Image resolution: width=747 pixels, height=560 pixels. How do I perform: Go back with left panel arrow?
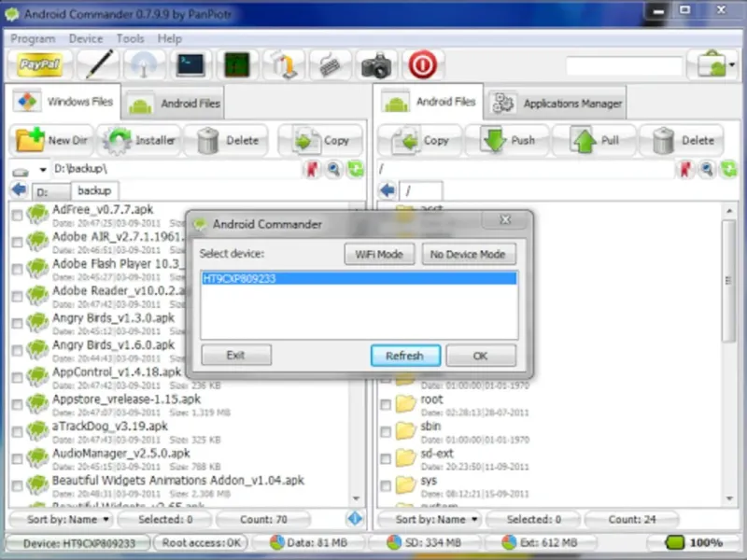pyautogui.click(x=20, y=190)
